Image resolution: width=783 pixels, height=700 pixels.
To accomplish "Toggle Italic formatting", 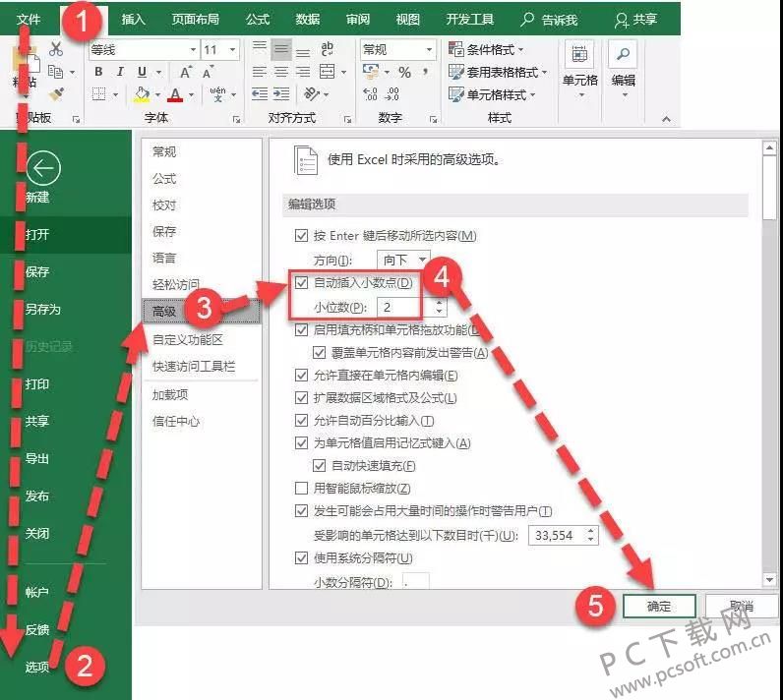I will pos(120,72).
